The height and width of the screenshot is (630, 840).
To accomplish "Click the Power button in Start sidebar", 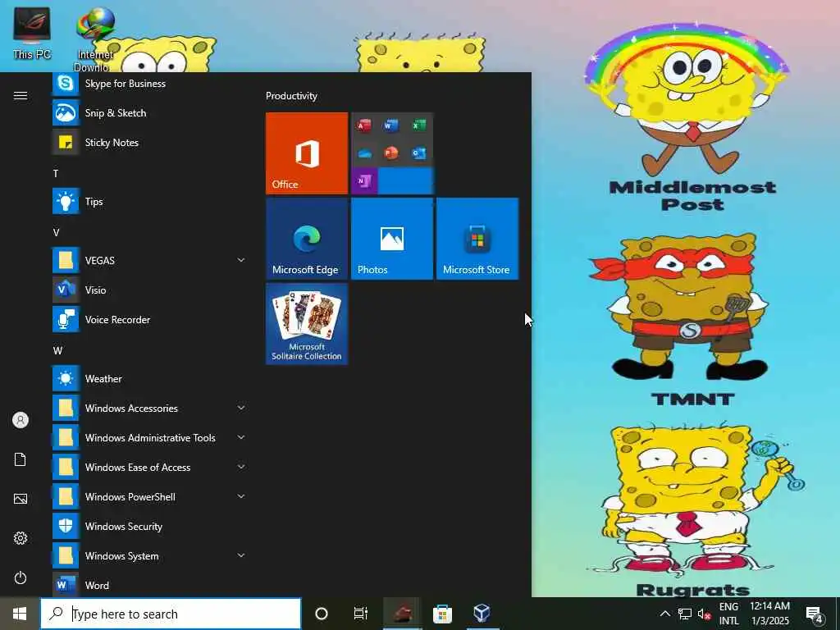I will click(21, 577).
